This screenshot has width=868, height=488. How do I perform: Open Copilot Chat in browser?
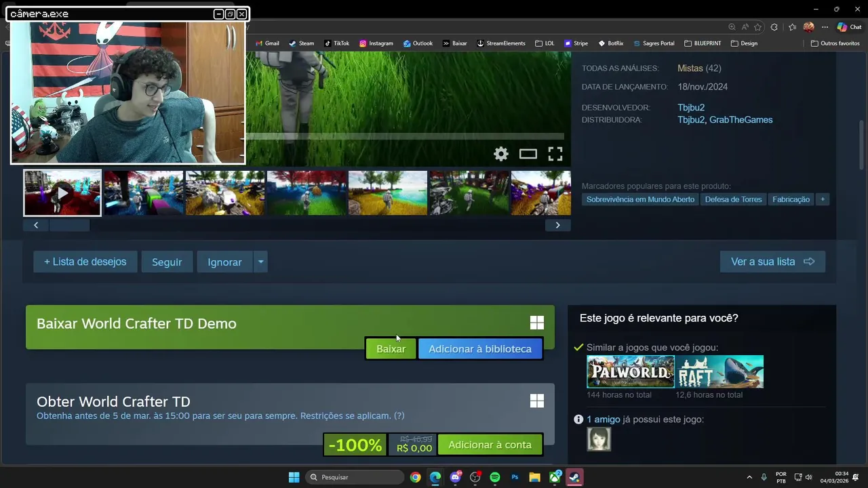coord(849,27)
